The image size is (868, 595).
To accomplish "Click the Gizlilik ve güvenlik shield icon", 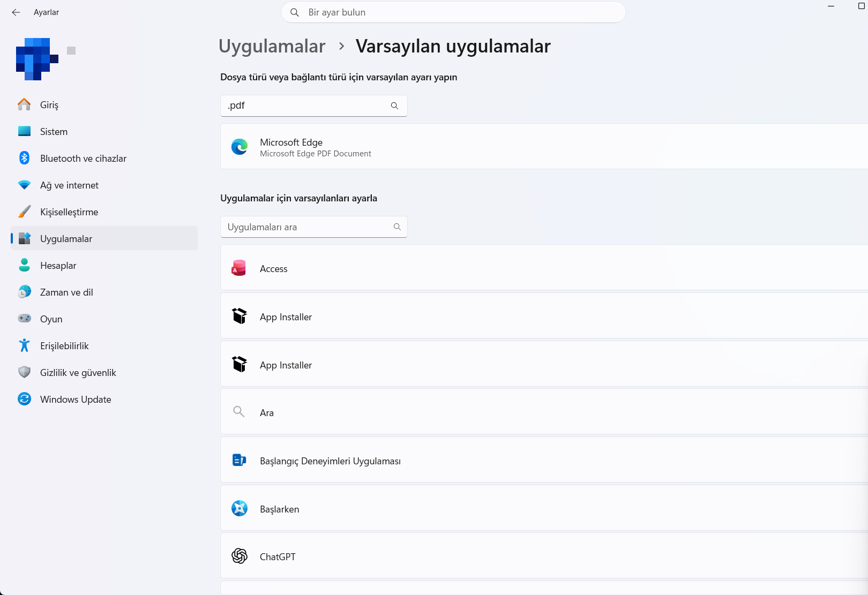I will 24,372.
